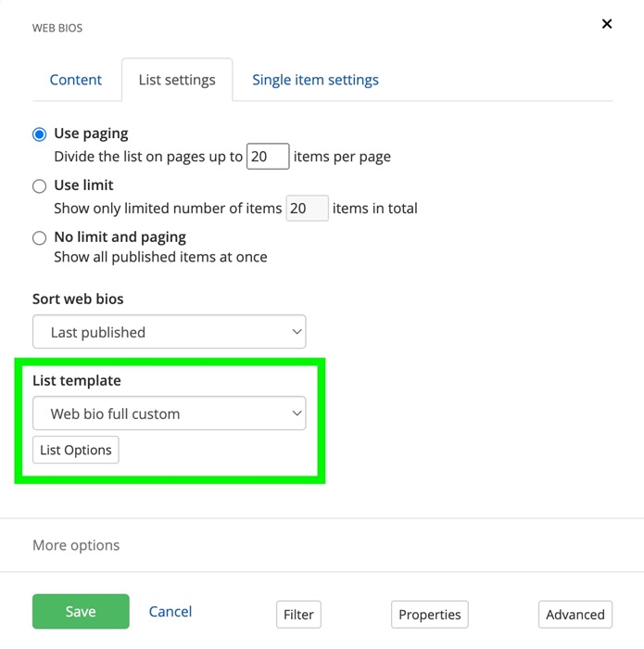Switch to Advanced mode
Viewport: 644px width, 649px height.
[575, 615]
